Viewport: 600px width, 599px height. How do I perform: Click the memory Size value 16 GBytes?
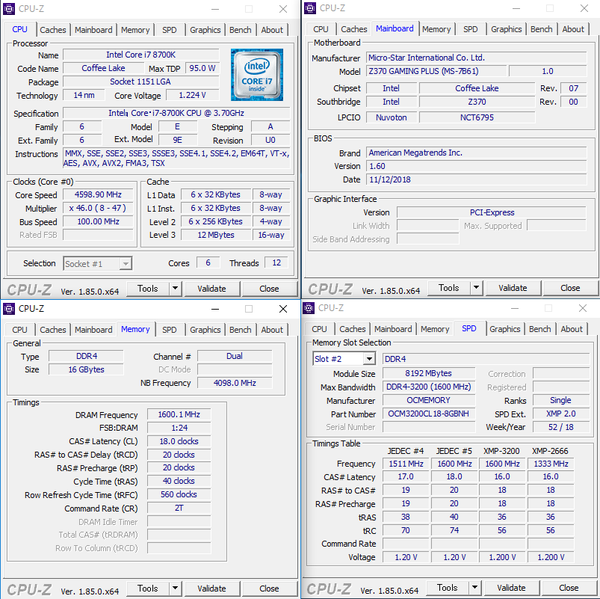(x=86, y=369)
